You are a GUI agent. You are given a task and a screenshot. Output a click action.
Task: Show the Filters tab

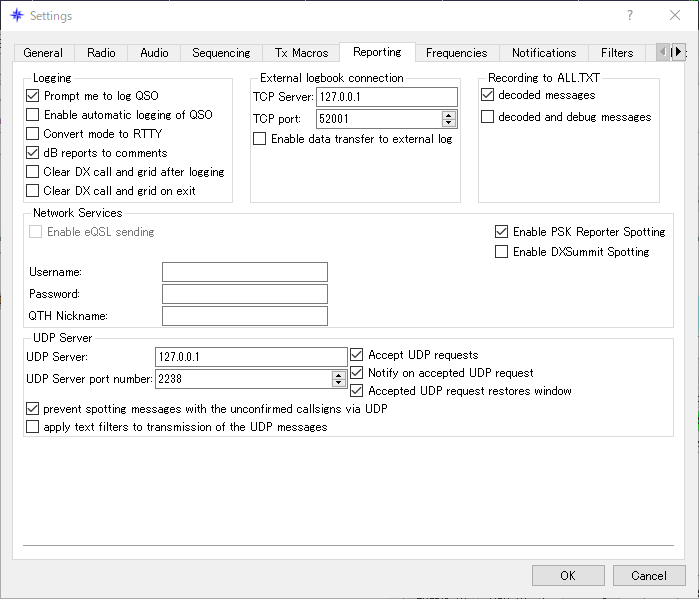click(x=617, y=53)
